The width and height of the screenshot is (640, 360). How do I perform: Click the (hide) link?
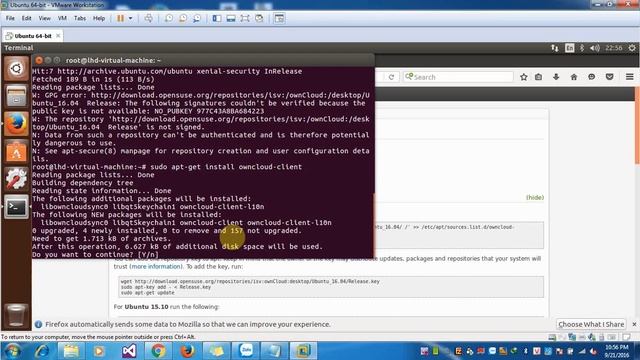535,198
